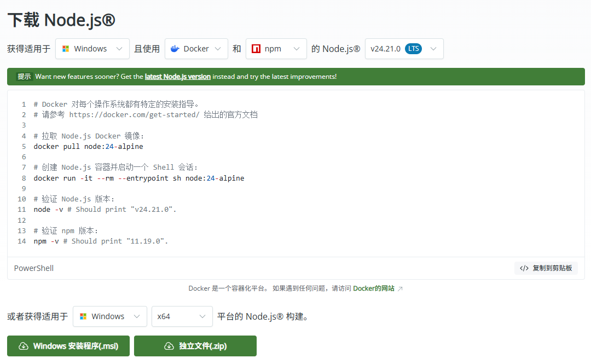
Task: Click download icon on Windows 安装程序 button
Action: point(24,346)
